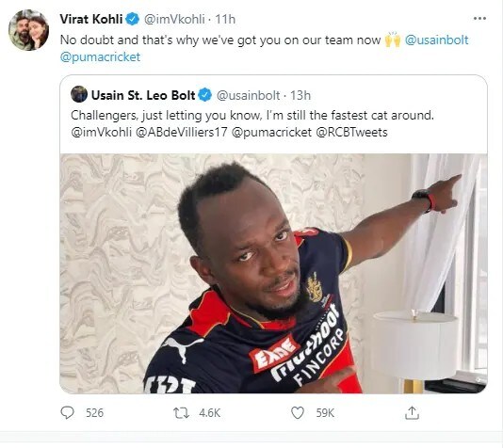Image resolution: width=503 pixels, height=448 pixels.
Task: Open the 13h quoted tweet timestamp
Action: 300,95
